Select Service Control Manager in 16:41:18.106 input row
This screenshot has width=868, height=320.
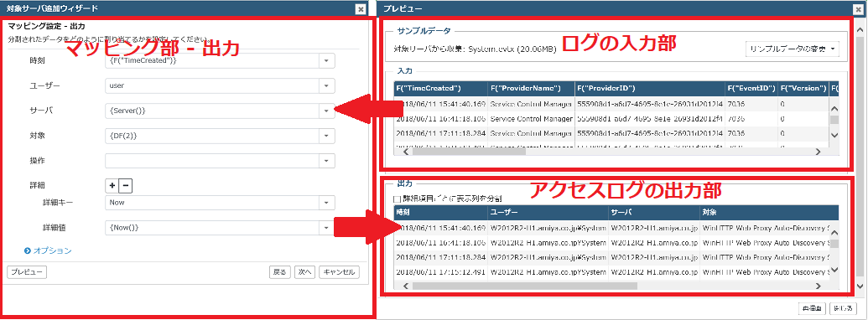[532, 118]
